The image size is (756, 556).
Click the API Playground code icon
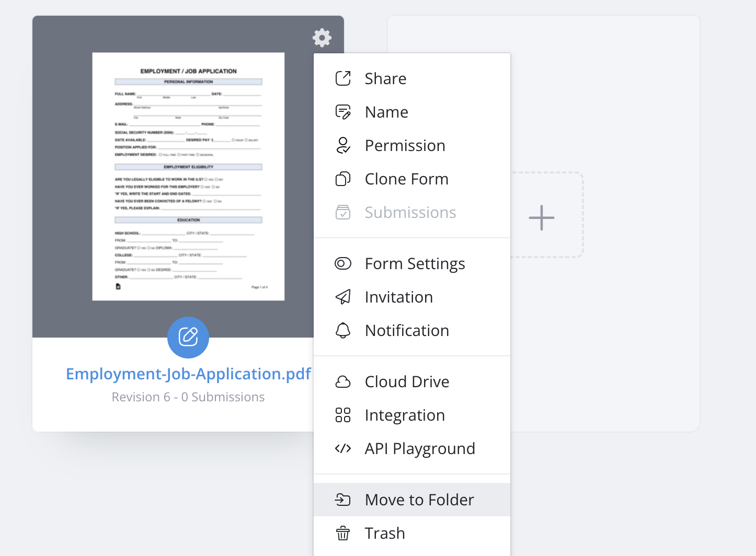[343, 448]
